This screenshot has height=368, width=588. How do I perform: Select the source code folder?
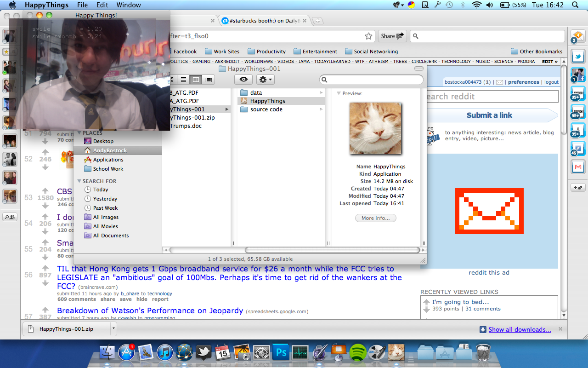click(266, 109)
